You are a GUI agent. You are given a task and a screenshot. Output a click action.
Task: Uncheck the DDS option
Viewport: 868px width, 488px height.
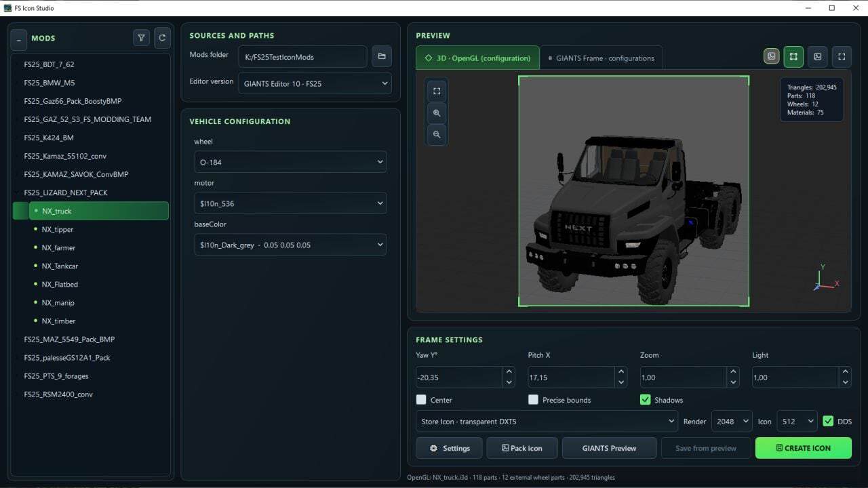[x=828, y=421]
